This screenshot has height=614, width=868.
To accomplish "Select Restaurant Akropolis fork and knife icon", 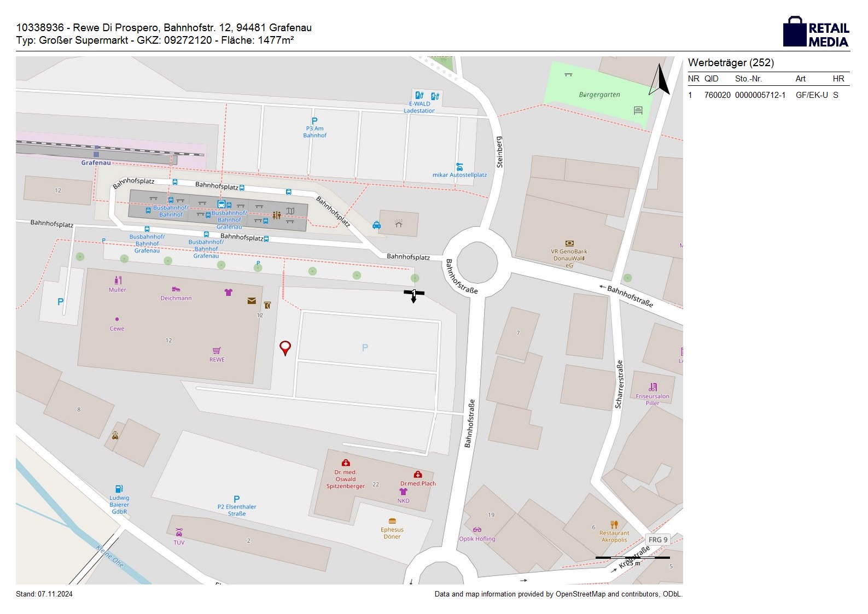I will pos(614,524).
